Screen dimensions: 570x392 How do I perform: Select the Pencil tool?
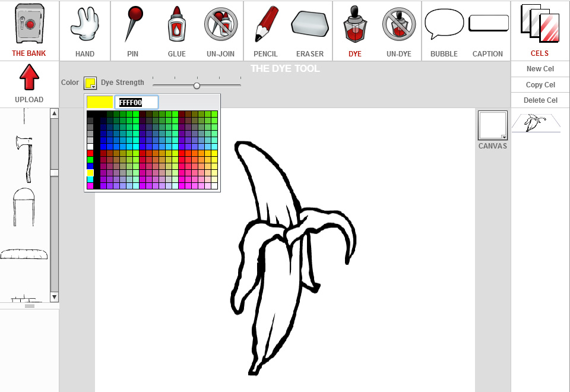pyautogui.click(x=266, y=24)
